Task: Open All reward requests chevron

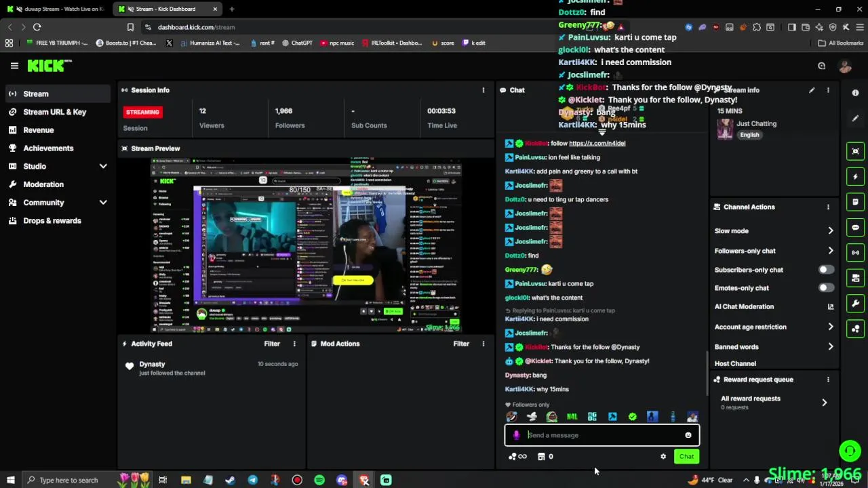Action: [824, 403]
